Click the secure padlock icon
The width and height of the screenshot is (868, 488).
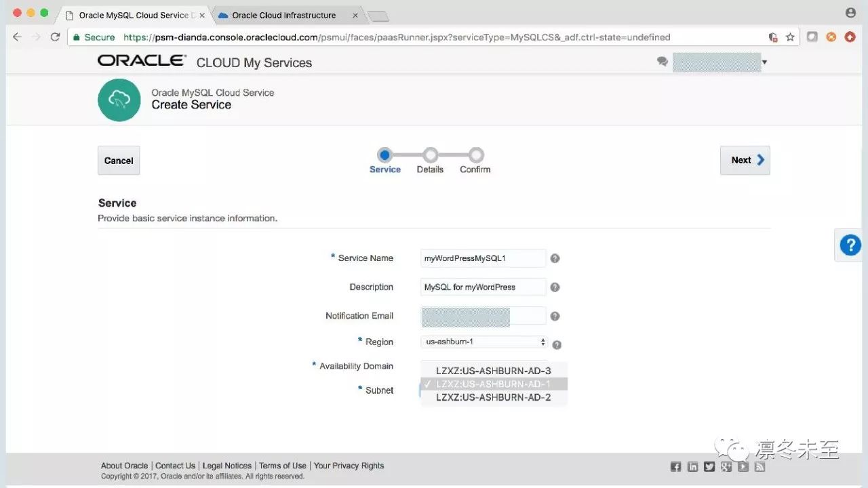(77, 37)
